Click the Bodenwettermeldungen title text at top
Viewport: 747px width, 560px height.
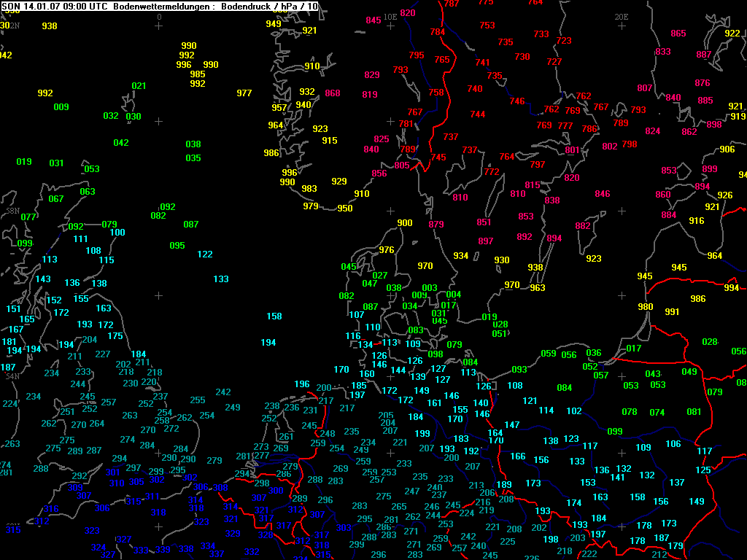tap(159, 6)
